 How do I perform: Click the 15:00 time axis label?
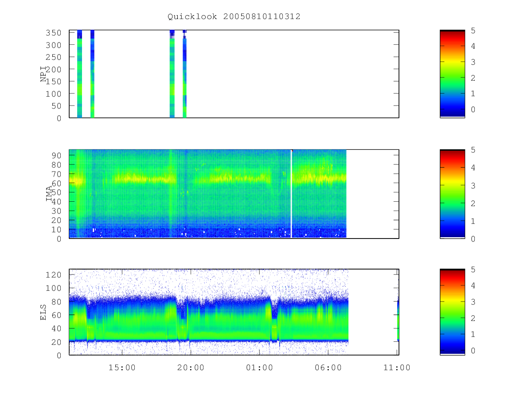[x=122, y=368]
